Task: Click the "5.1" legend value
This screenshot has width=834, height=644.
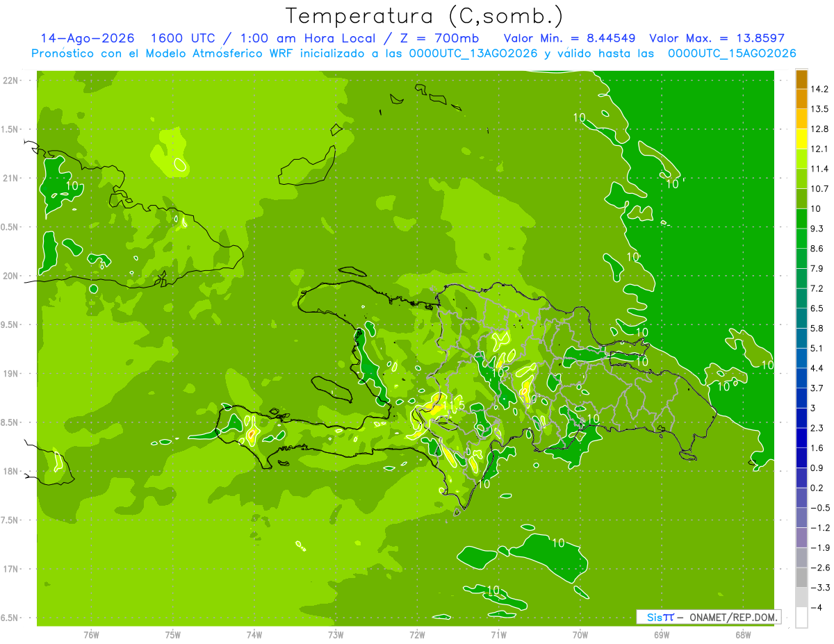Action: [x=818, y=348]
